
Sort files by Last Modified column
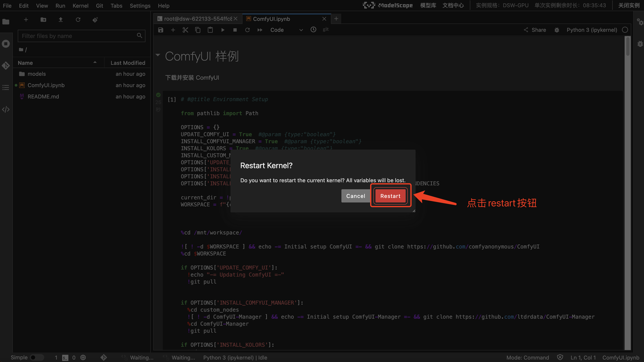coord(128,63)
